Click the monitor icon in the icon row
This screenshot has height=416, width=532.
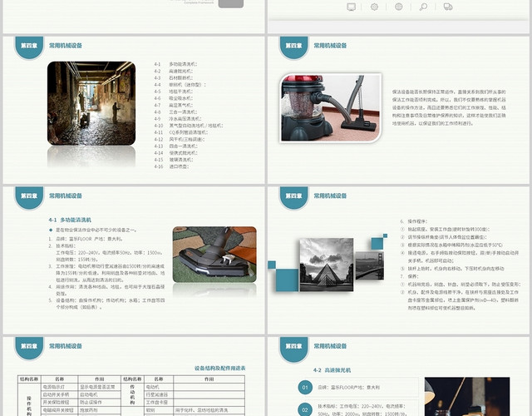tap(351, 7)
